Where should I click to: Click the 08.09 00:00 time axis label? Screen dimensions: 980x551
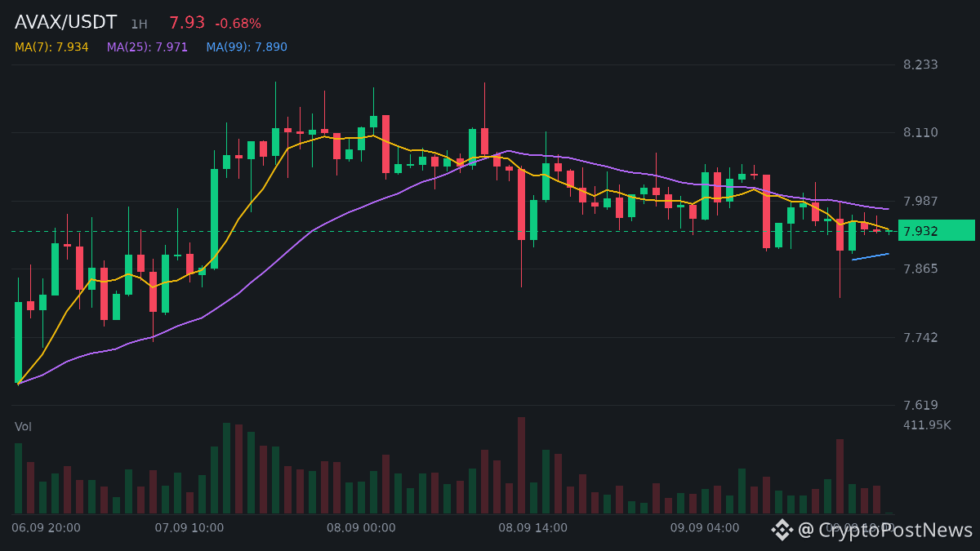tap(361, 528)
